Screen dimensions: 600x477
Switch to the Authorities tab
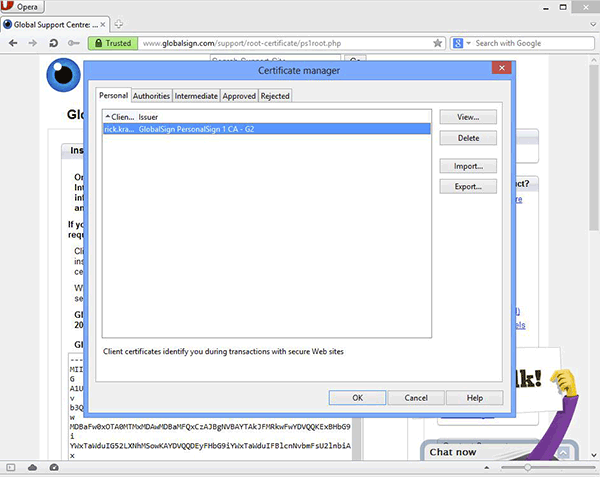coord(152,96)
